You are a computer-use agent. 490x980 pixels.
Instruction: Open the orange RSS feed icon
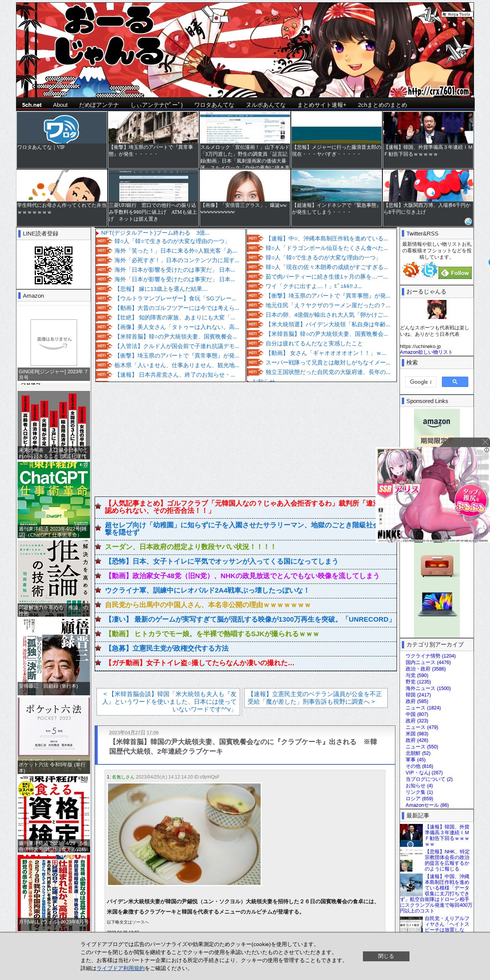pyautogui.click(x=411, y=270)
